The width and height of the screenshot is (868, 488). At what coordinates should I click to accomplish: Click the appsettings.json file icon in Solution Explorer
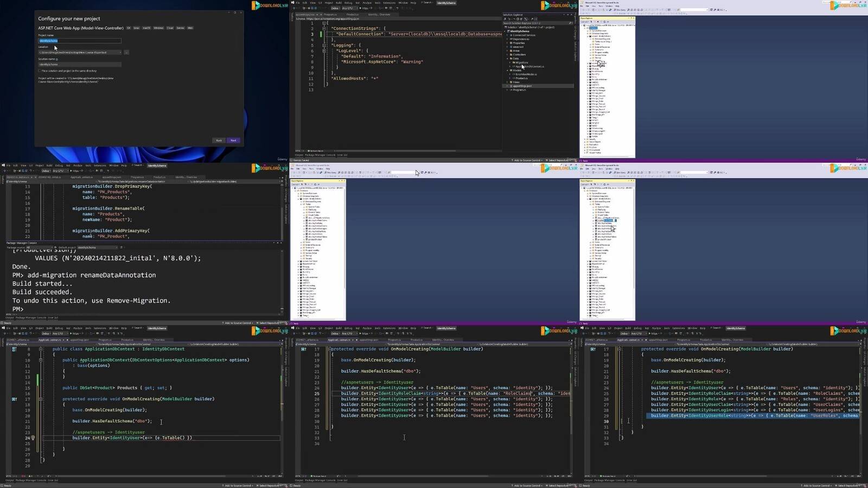[510, 86]
